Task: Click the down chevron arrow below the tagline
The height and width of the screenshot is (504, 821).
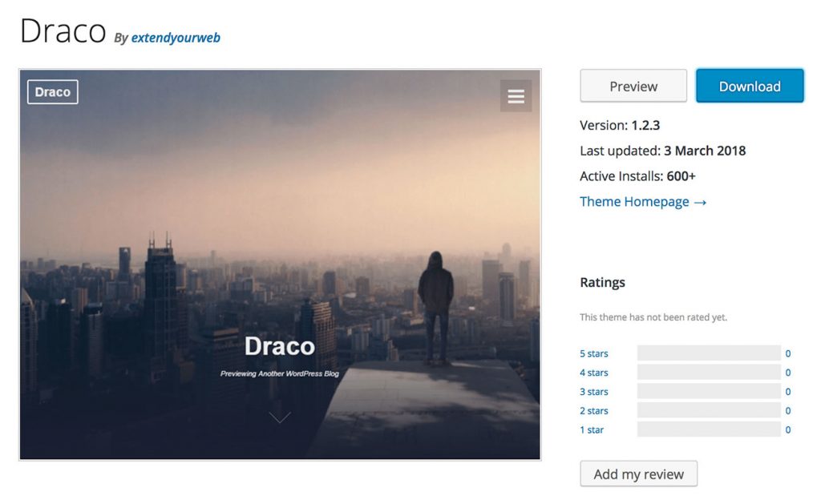Action: [280, 417]
